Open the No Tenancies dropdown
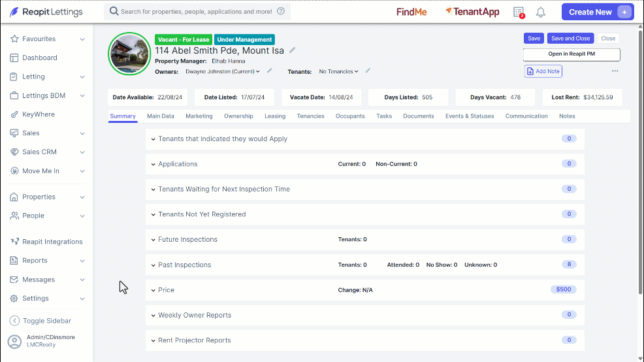Viewport: 644px width, 362px height. [338, 71]
